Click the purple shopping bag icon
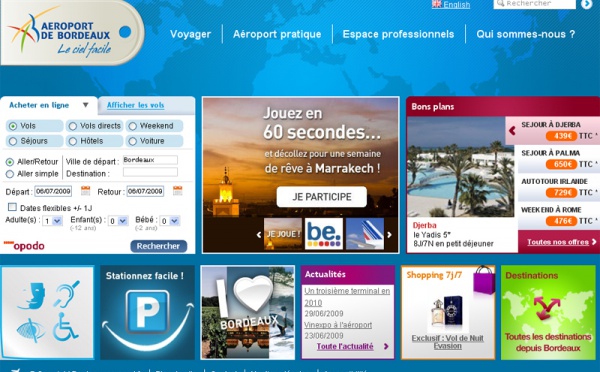Screen dimensions: 600x372 tap(484, 280)
